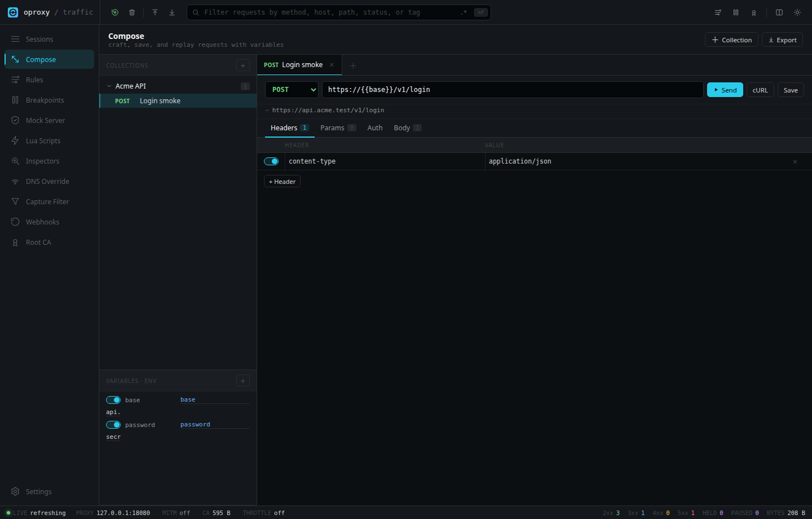Open Lua Scripts in the sidebar

click(x=49, y=140)
